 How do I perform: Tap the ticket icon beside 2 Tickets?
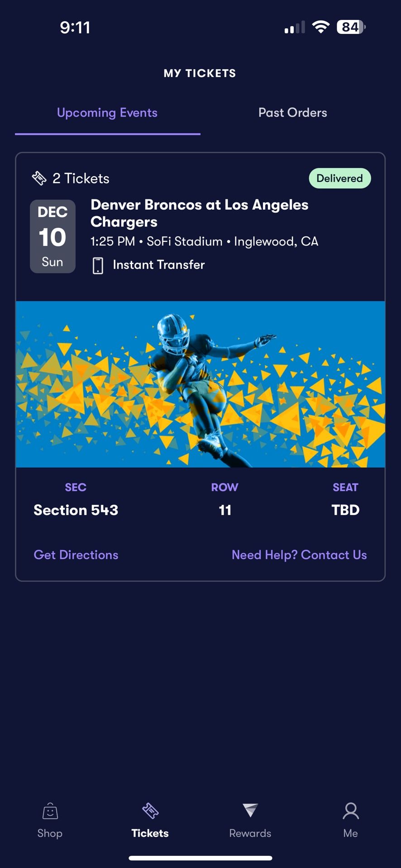39,179
